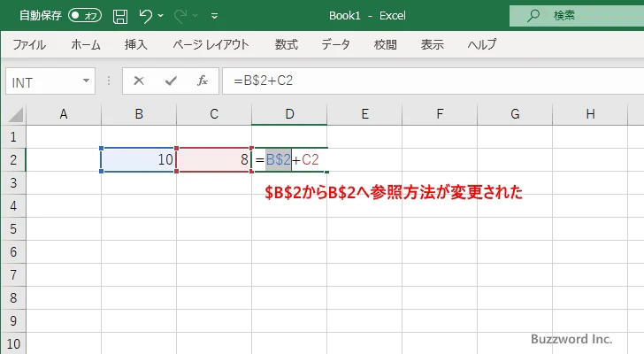The height and width of the screenshot is (354, 644).
Task: Select column E header
Action: pyautogui.click(x=364, y=114)
